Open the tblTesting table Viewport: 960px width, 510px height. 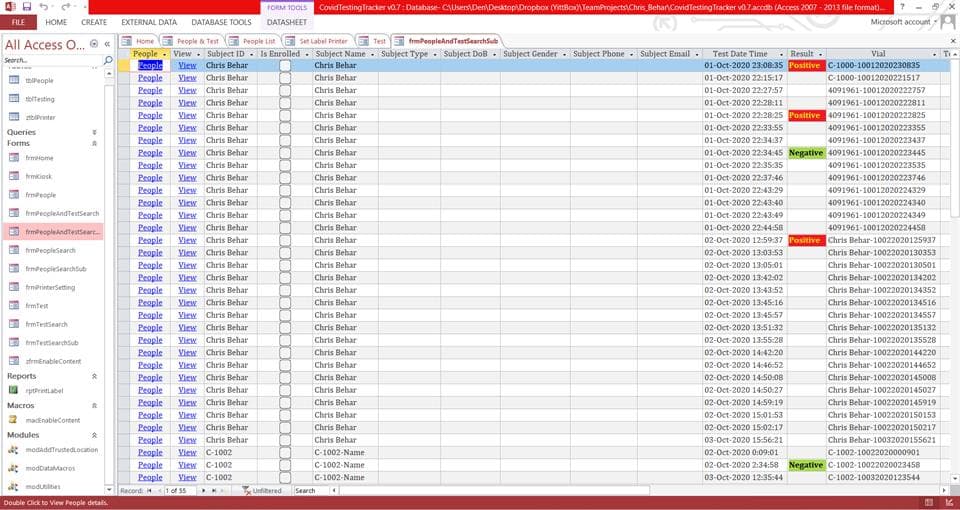click(x=40, y=99)
